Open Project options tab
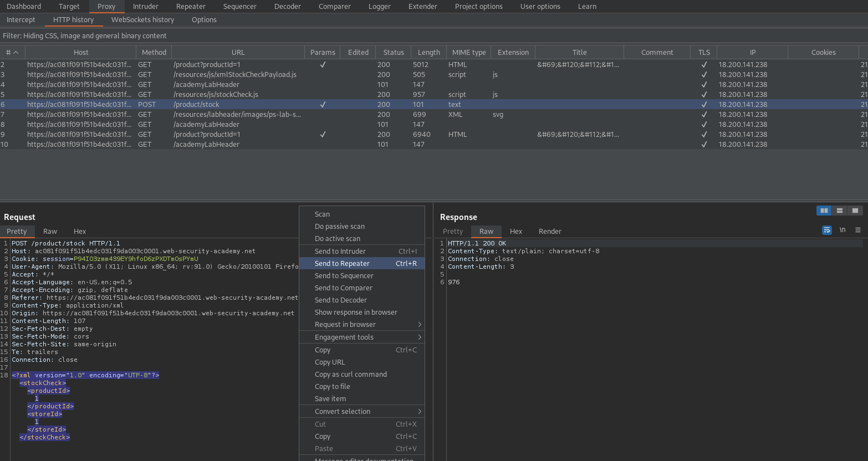Screen dimensions: 868x461 [479, 7]
